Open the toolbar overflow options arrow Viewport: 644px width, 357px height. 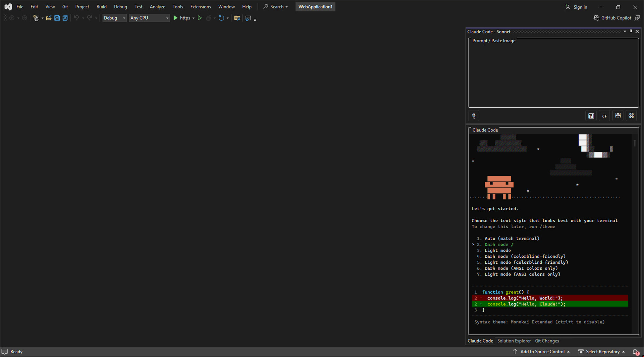click(x=255, y=20)
